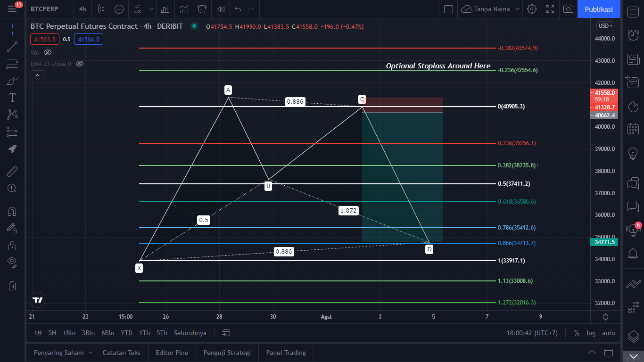Open the Catatan Teks tab
This screenshot has width=644, height=362.
click(122, 353)
